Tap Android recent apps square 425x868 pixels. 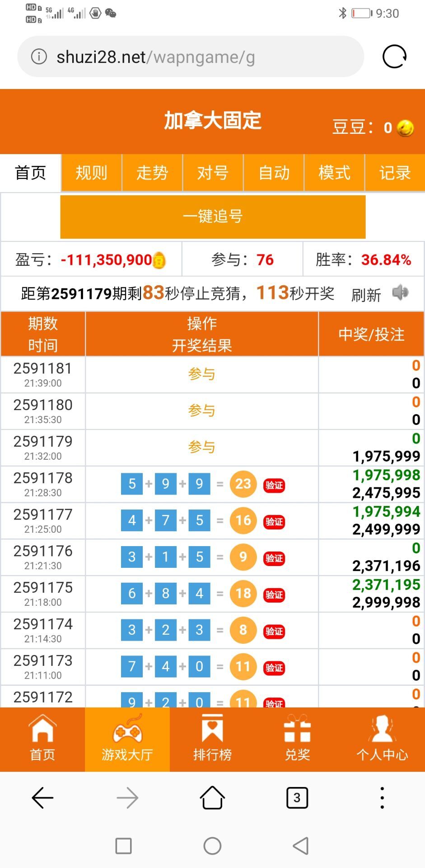(x=123, y=846)
